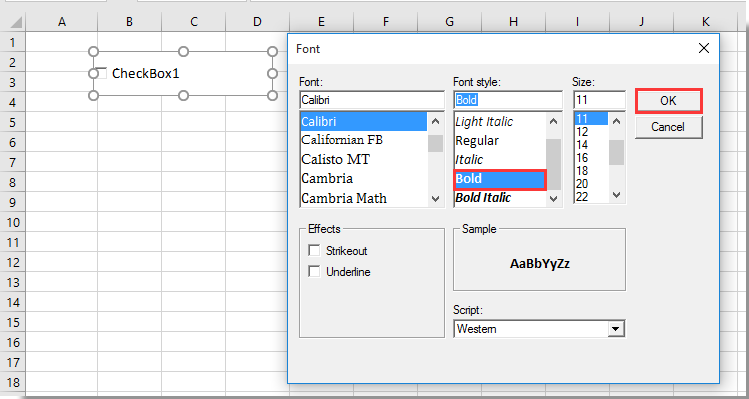Click the Size list scrollbar thumb

tap(616, 152)
